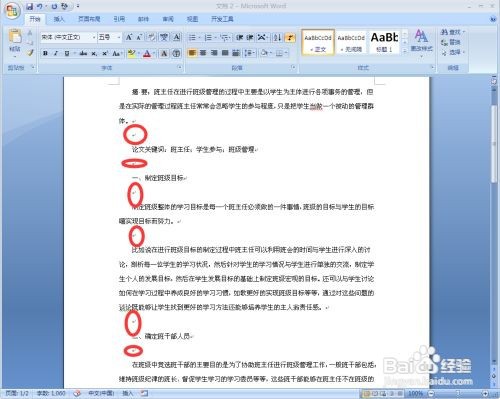Click the Paste button
500x399 pixels.
(x=15, y=43)
